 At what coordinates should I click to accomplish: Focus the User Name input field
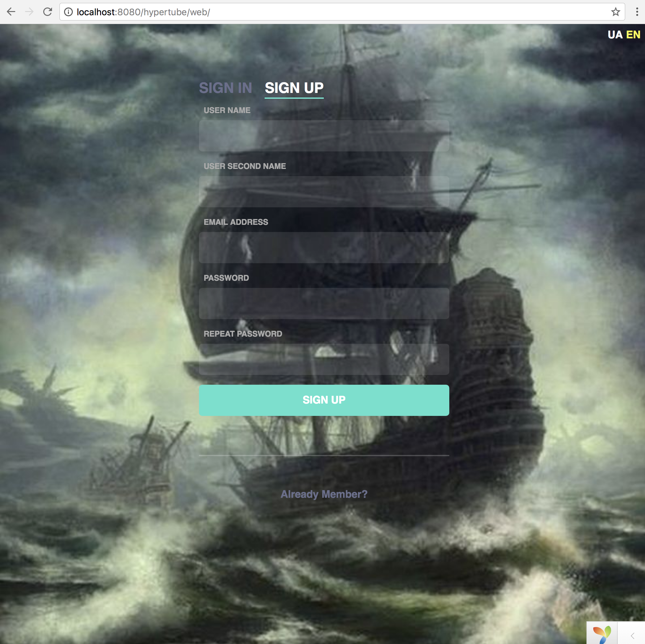tap(324, 136)
